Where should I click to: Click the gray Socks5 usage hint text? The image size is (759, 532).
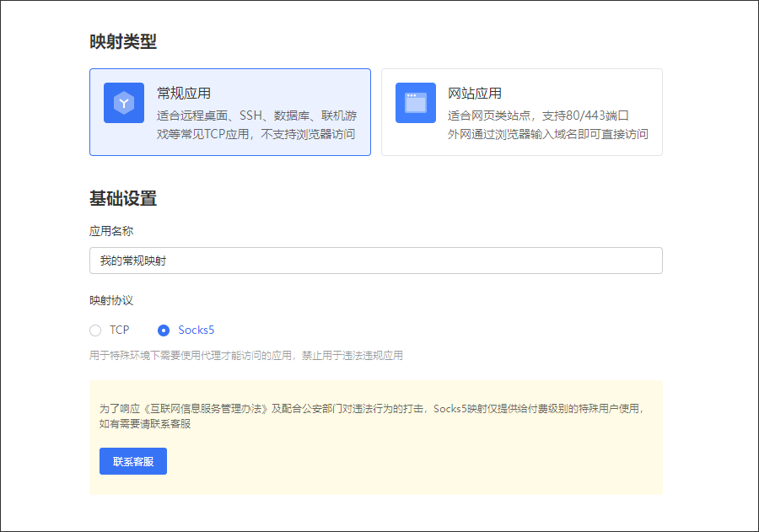tap(246, 356)
